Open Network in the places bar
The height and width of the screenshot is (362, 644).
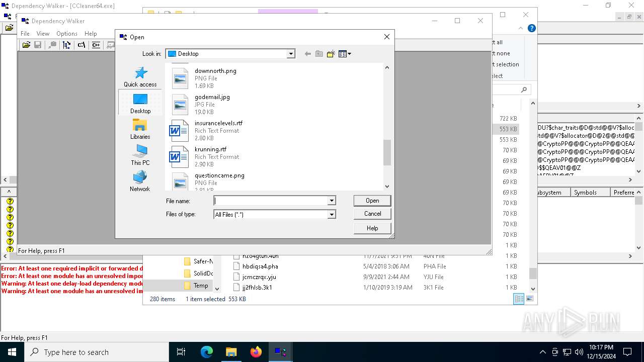[140, 181]
